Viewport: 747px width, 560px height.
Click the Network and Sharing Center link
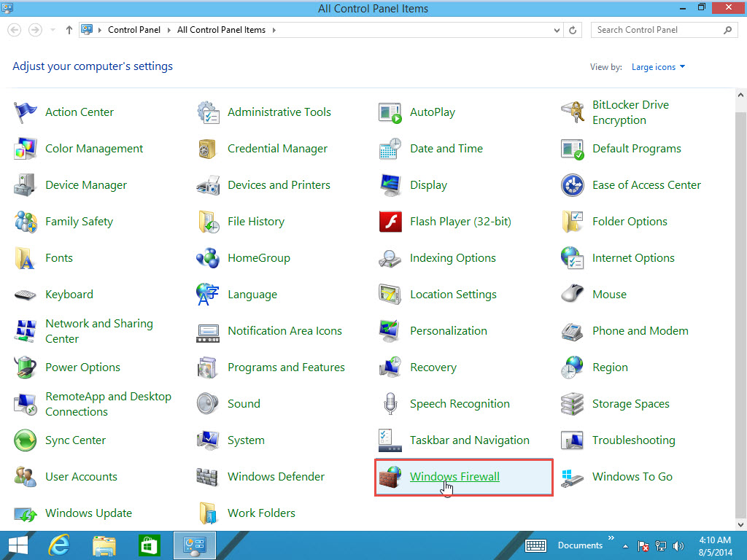[x=99, y=331]
